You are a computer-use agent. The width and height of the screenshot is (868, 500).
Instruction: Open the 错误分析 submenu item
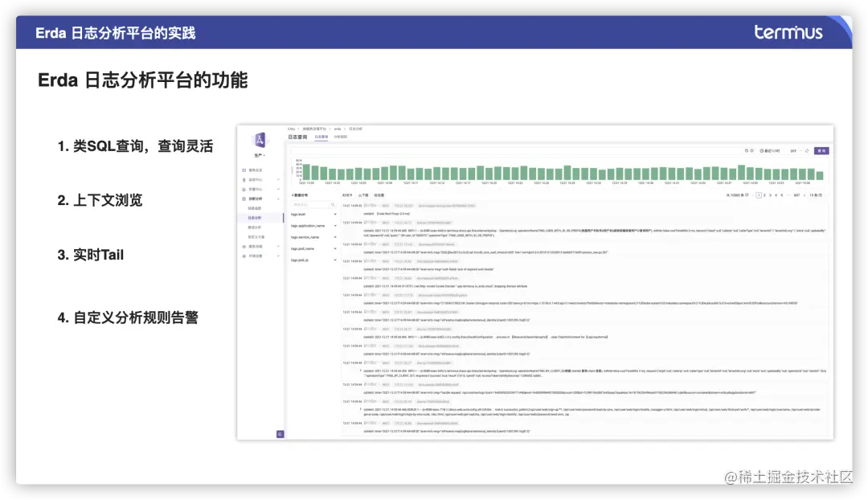click(x=255, y=227)
